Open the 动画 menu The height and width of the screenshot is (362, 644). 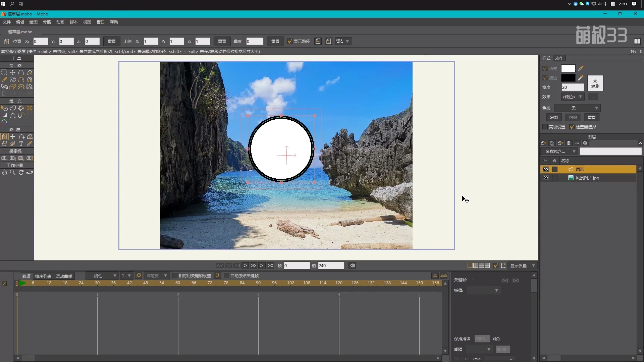(60, 22)
